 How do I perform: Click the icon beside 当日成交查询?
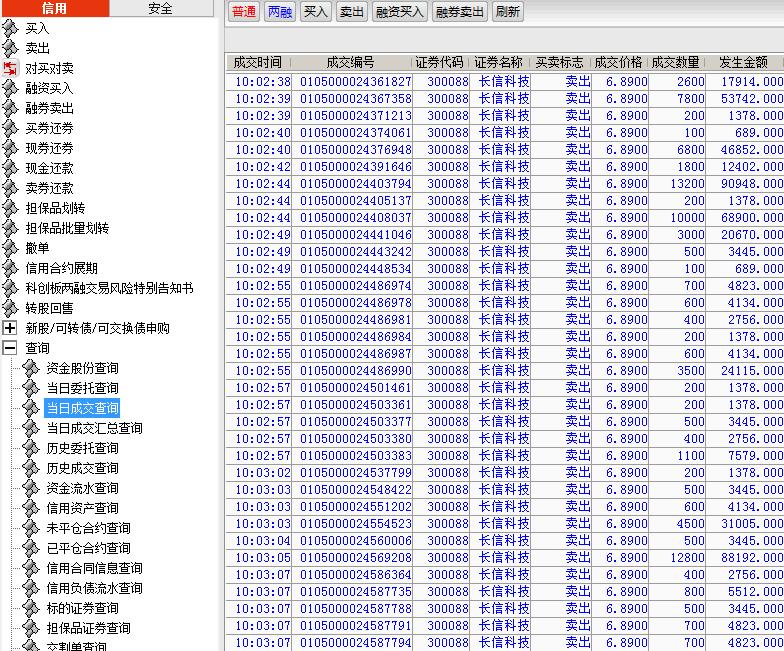click(30, 408)
